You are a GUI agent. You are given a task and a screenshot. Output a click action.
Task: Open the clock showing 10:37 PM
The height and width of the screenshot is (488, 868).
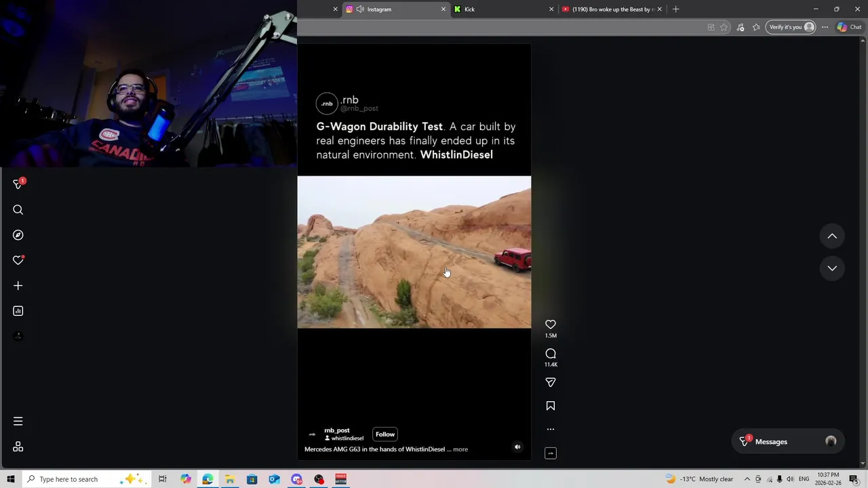[x=829, y=479]
